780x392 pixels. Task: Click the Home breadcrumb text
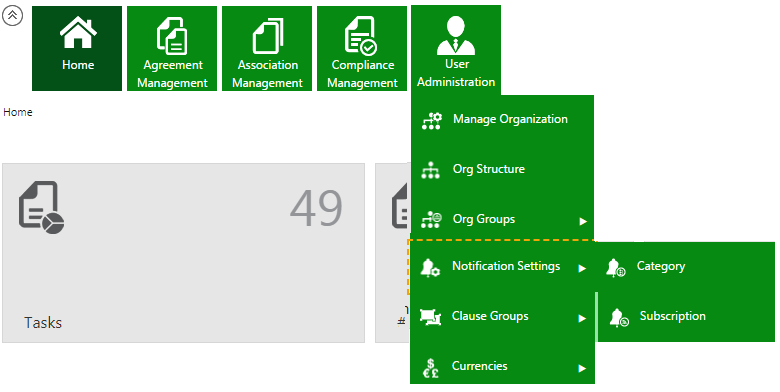(x=18, y=112)
